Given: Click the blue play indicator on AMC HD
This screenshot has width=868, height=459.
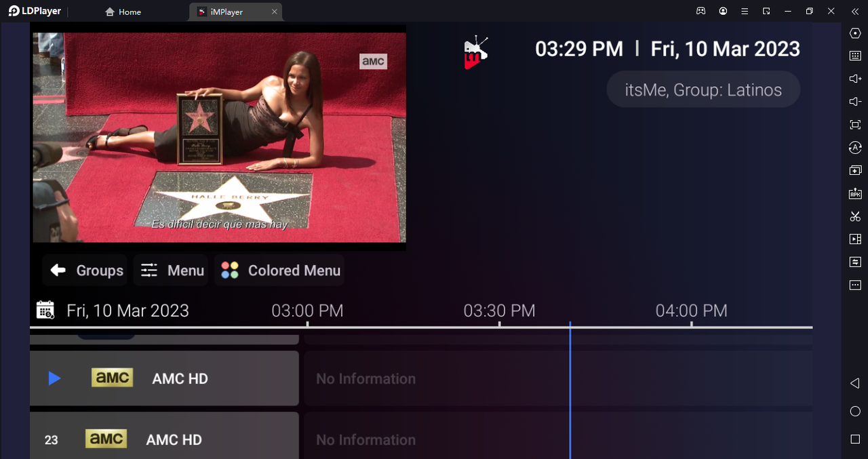Looking at the screenshot, I should [x=54, y=378].
